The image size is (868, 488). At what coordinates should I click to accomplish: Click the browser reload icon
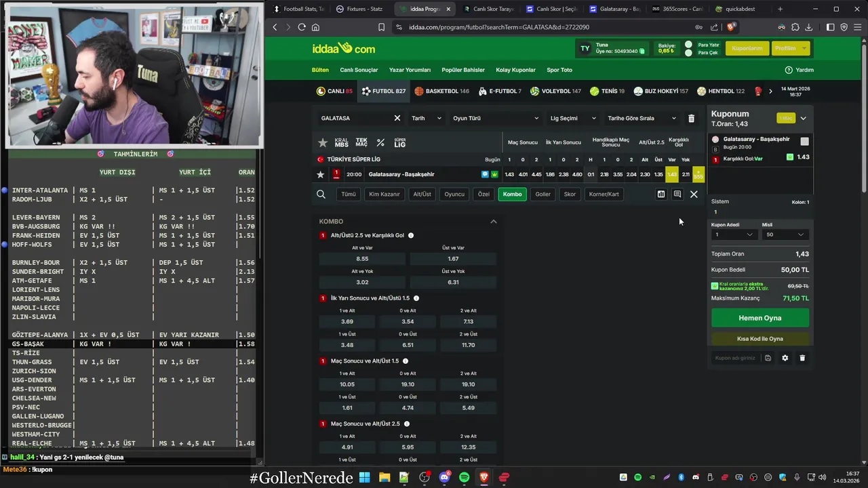(302, 27)
